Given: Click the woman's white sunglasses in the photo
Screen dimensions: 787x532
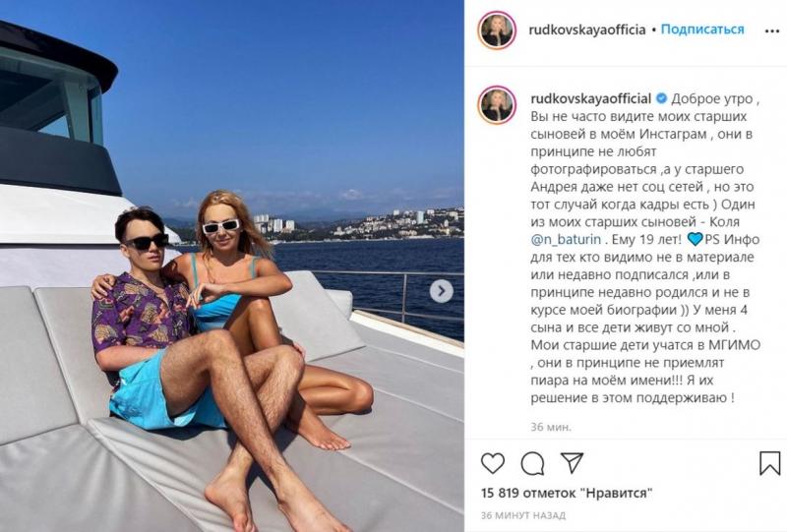Looking at the screenshot, I should pos(220,227).
